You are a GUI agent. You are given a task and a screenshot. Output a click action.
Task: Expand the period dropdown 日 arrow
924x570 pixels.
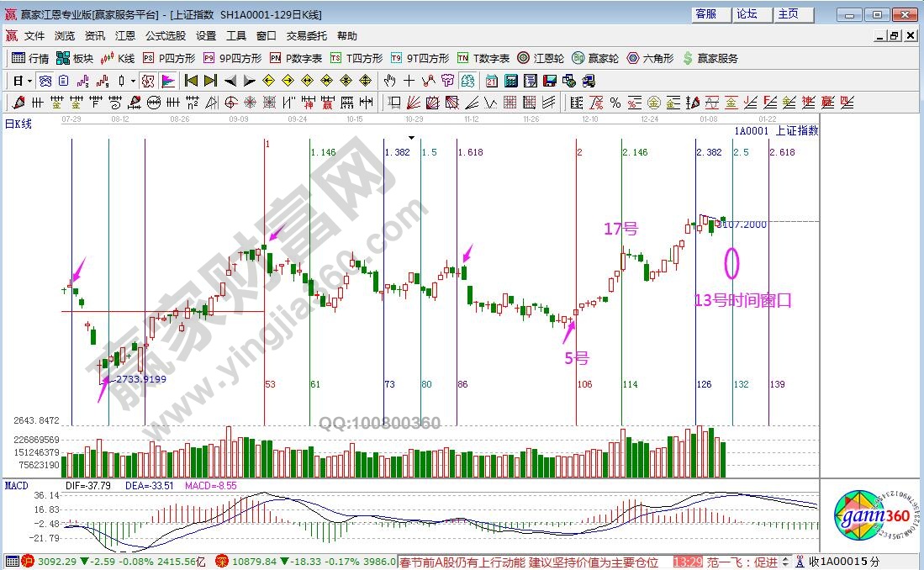click(30, 81)
